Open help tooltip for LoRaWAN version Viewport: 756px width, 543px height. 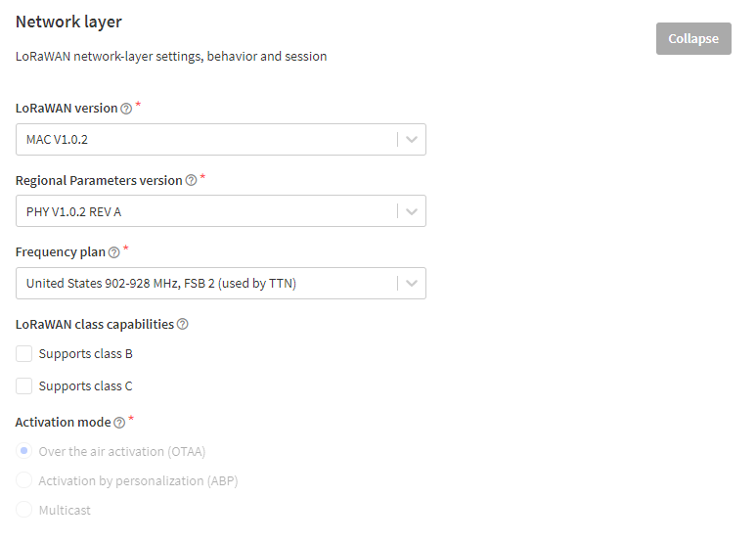[x=126, y=109]
